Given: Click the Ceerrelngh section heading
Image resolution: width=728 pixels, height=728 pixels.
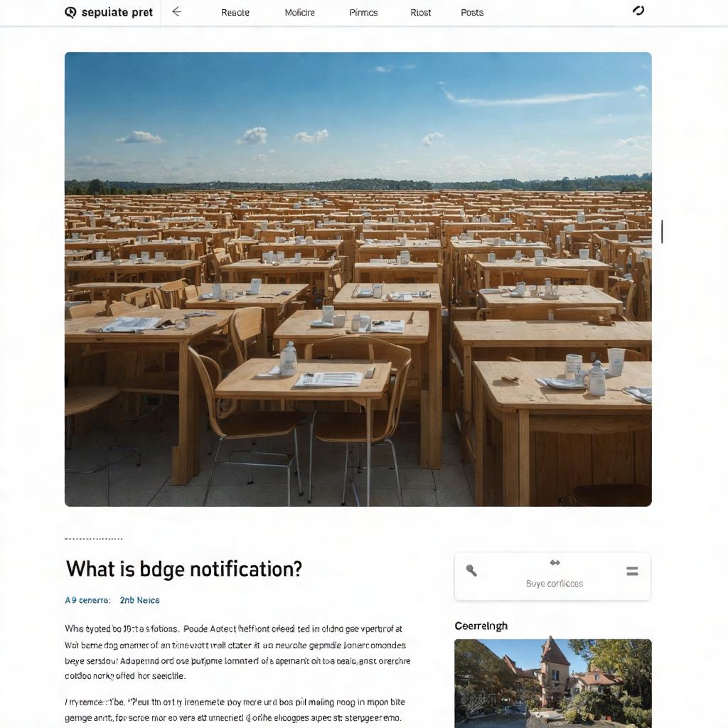Looking at the screenshot, I should [x=481, y=626].
